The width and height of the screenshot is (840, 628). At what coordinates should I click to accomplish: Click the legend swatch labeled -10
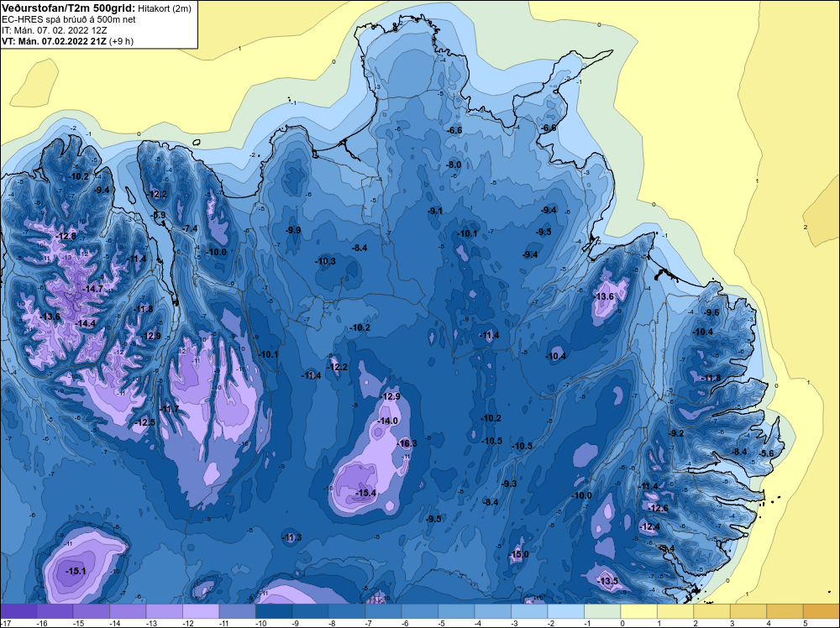point(274,611)
